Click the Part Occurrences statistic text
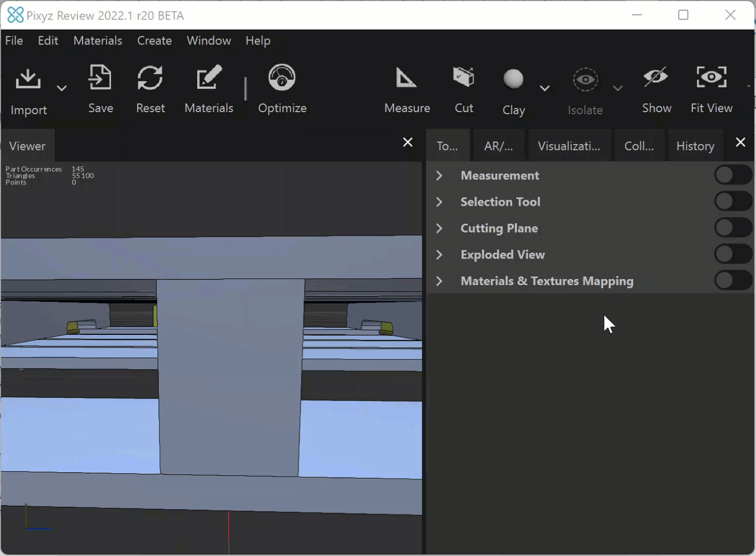Screen dimensions: 756x556 click(x=34, y=169)
